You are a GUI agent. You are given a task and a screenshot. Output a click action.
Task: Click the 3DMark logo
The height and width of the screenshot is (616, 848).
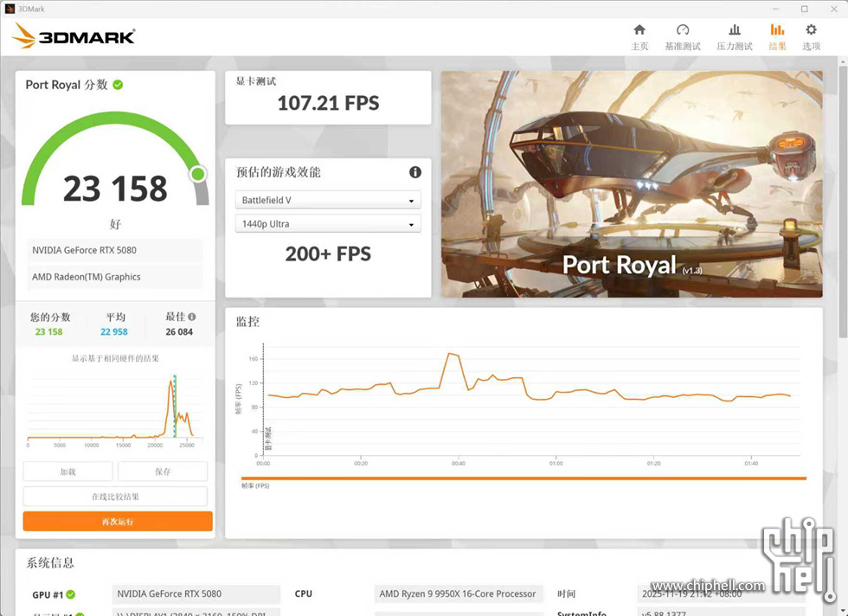(x=74, y=36)
